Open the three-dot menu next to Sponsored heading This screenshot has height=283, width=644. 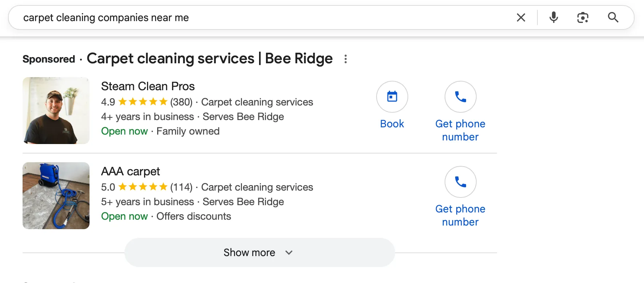(x=345, y=59)
